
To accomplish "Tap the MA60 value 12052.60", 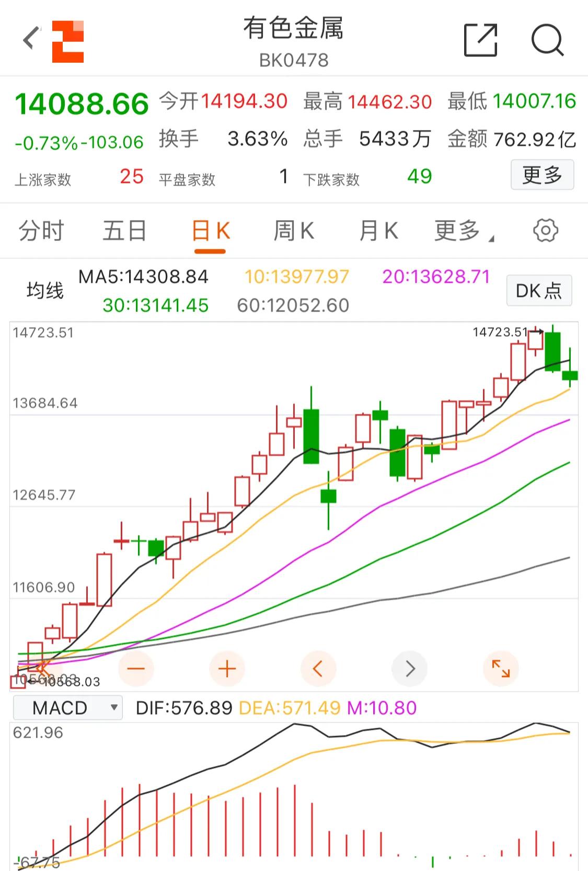I will point(293,305).
